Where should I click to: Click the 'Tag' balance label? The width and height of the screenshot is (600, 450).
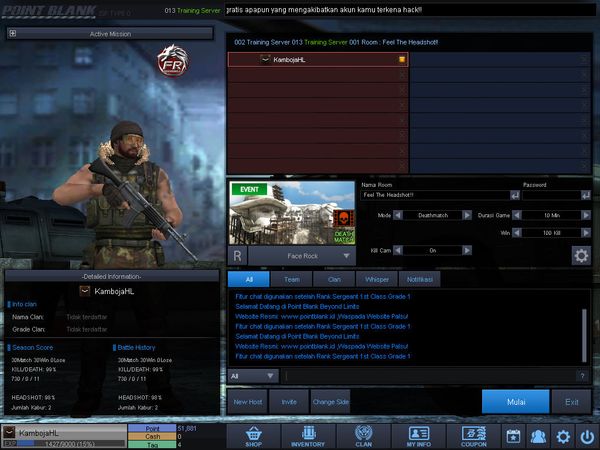tap(152, 445)
